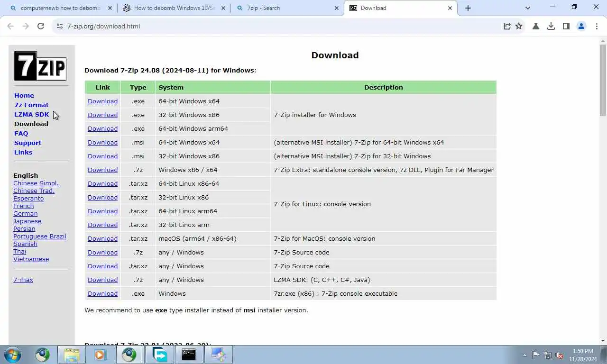Switch to the 7zip - Search tab
607x364 pixels.
click(286, 8)
